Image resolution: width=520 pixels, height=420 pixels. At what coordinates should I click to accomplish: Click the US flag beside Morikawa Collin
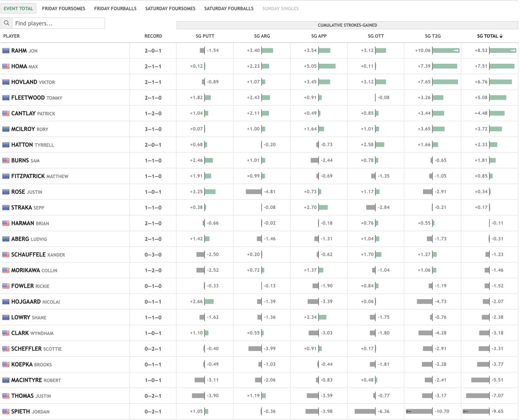pyautogui.click(x=6, y=270)
